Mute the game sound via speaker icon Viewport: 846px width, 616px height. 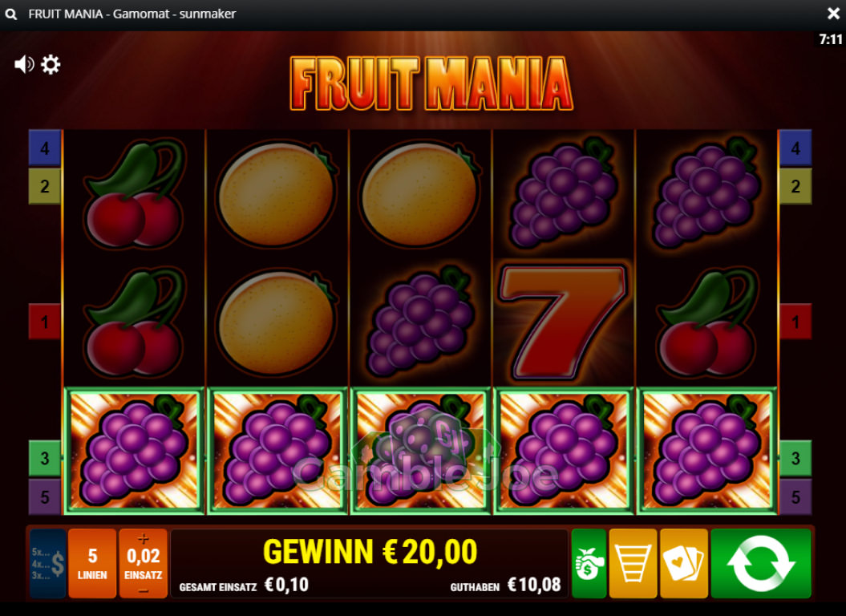pyautogui.click(x=24, y=65)
